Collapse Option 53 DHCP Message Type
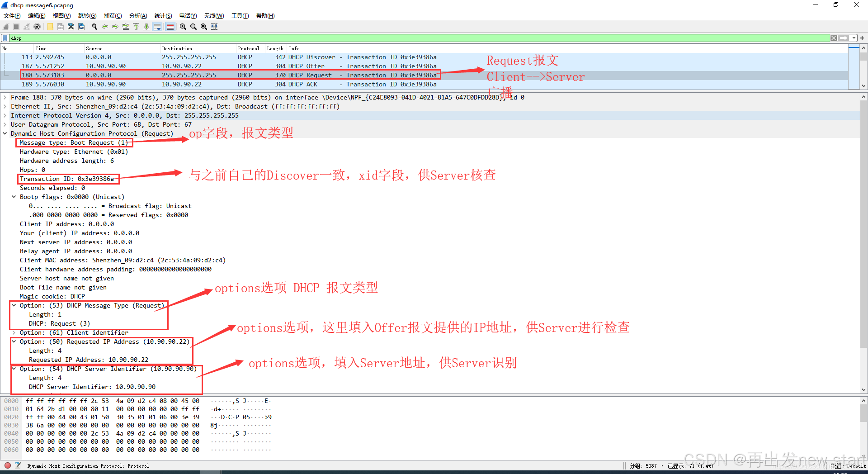The width and height of the screenshot is (868, 474). (x=14, y=305)
